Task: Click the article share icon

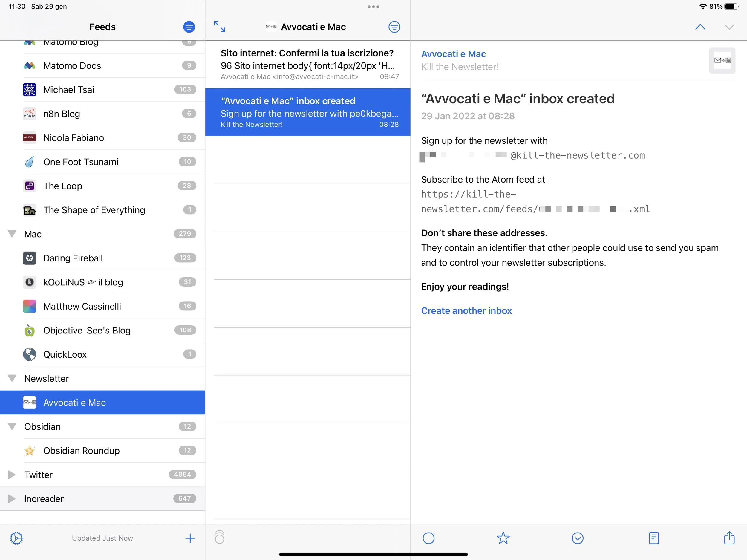Action: tap(729, 538)
